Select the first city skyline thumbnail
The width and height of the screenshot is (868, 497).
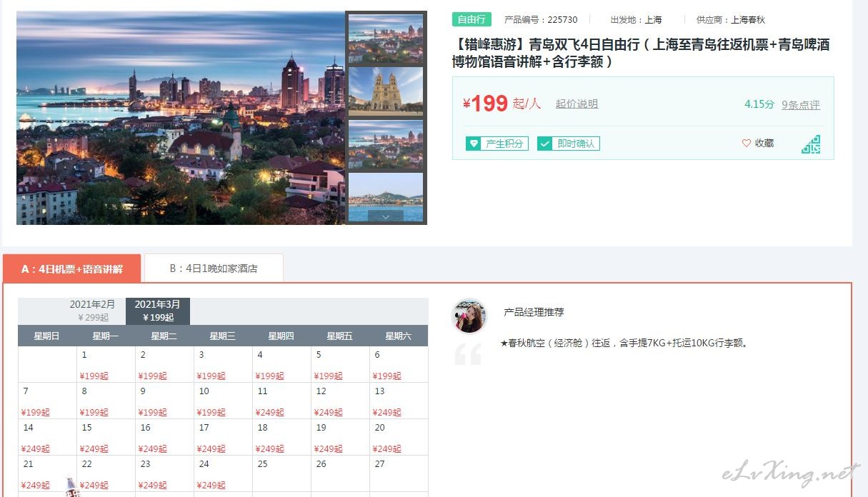tap(386, 39)
